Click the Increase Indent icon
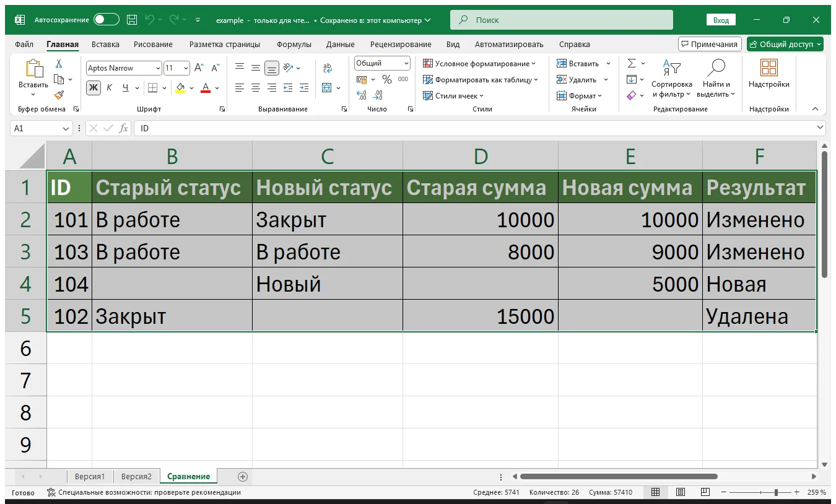 (303, 88)
